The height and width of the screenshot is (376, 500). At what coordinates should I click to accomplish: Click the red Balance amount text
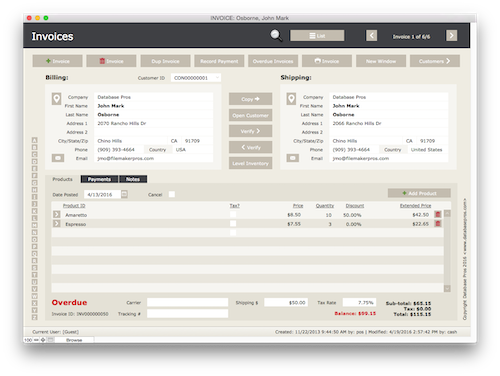click(x=355, y=313)
